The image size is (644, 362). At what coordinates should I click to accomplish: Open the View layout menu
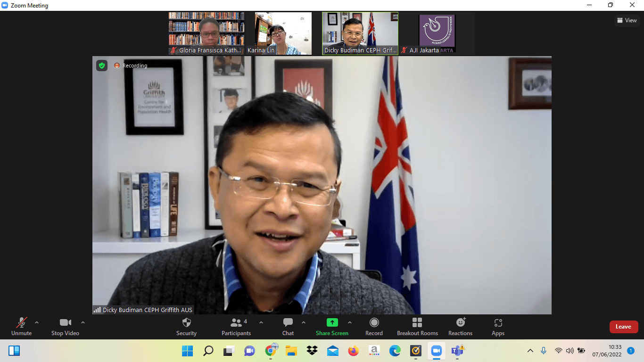(x=627, y=20)
